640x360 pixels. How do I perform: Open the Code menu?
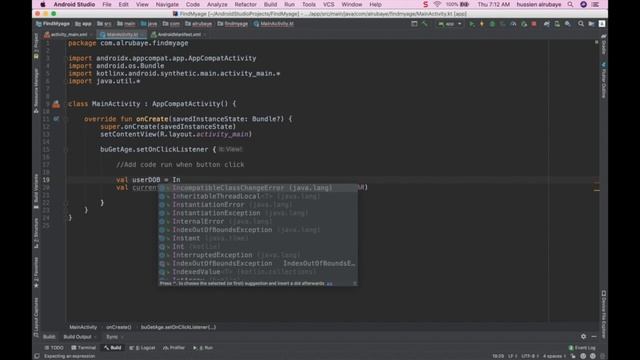[193, 4]
